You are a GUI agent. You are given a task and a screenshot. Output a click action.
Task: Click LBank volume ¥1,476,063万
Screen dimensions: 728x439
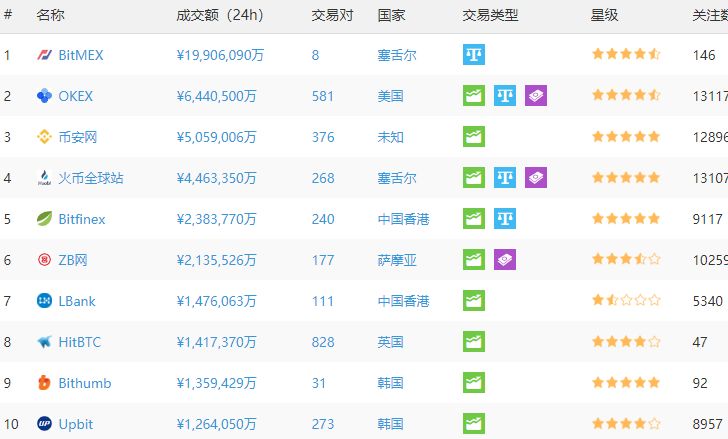coord(216,301)
